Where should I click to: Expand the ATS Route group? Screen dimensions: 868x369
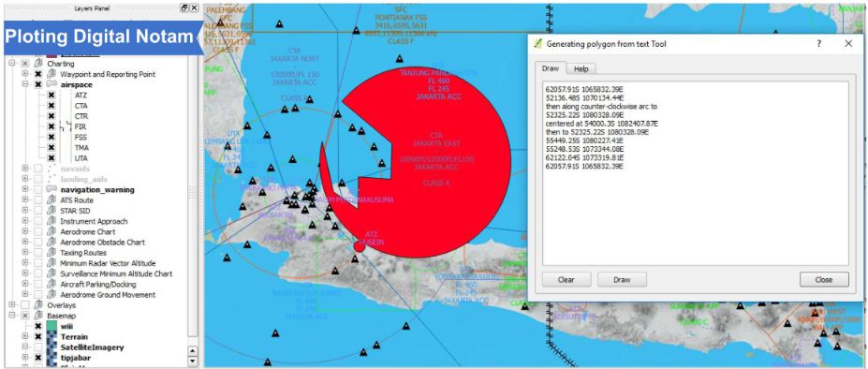tap(25, 200)
